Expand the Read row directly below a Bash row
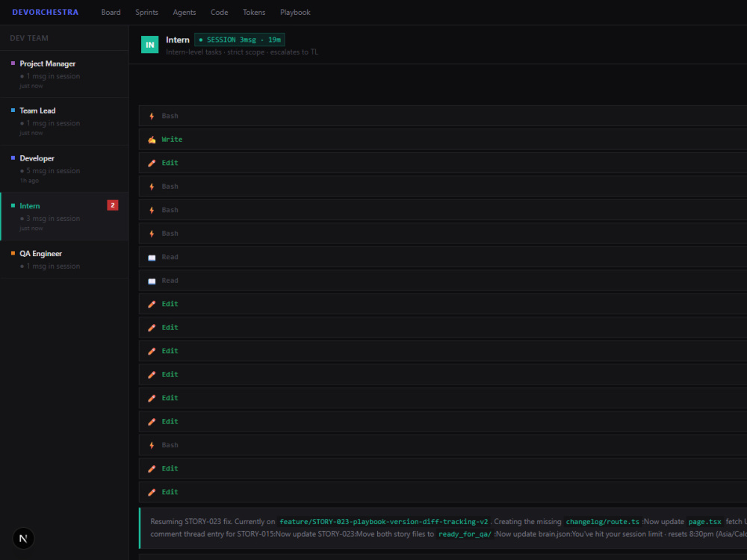 point(442,257)
